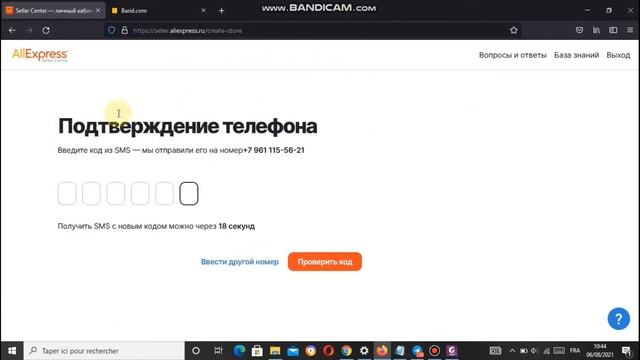The height and width of the screenshot is (360, 640).
Task: Open Вопросы и ответы link
Action: [x=513, y=55]
